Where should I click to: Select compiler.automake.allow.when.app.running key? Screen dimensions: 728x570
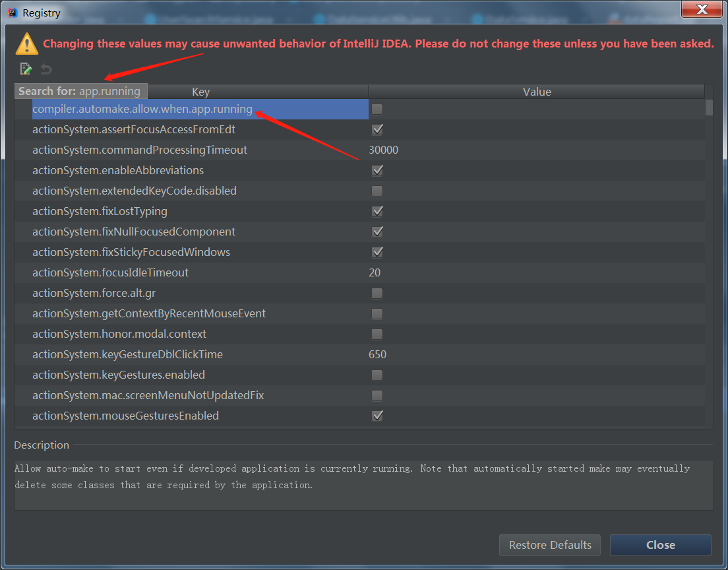142,109
